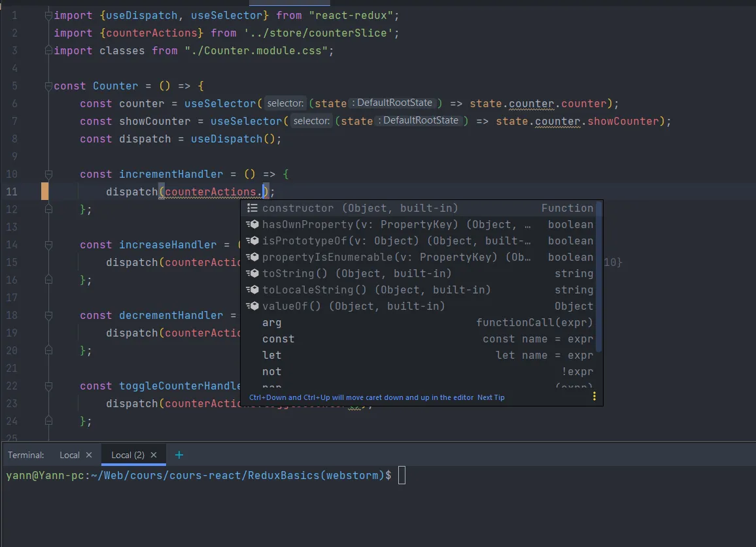Choose hasOwnProperty from the autocomplete list

pos(419,225)
